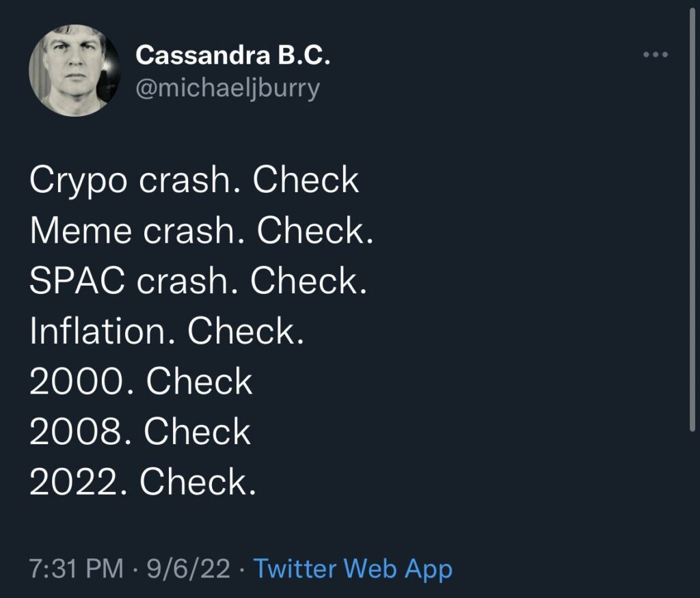Screen dimensions: 700x598
Task: Click 'Check.' on the Meme crash line
Action: pos(315,231)
